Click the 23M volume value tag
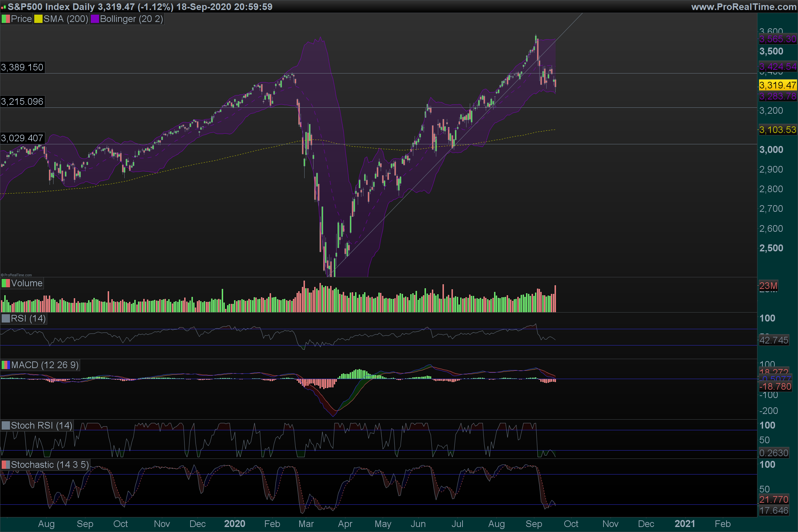This screenshot has width=798, height=532. pyautogui.click(x=768, y=286)
